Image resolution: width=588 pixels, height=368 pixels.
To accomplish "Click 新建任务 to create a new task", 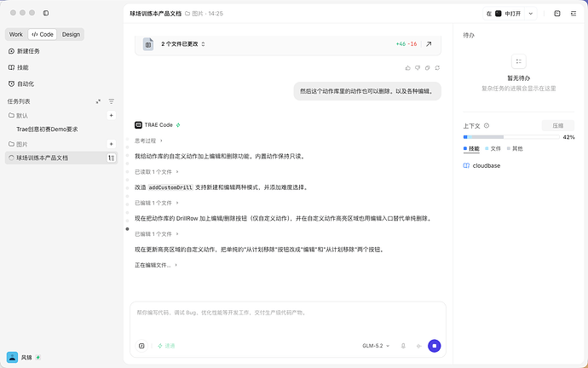I will pos(25,51).
